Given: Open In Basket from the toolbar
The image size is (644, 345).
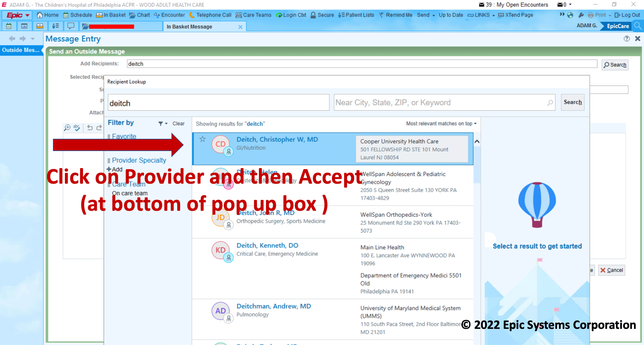Looking at the screenshot, I should pos(111,15).
